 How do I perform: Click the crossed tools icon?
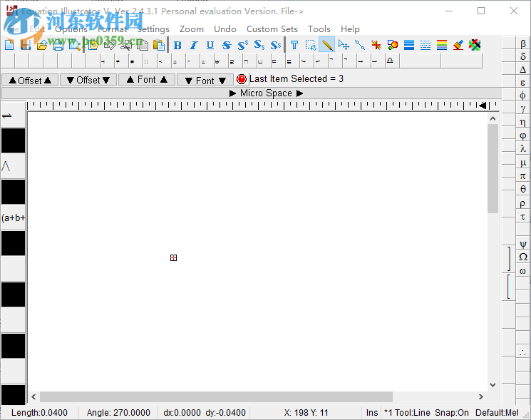(475, 45)
